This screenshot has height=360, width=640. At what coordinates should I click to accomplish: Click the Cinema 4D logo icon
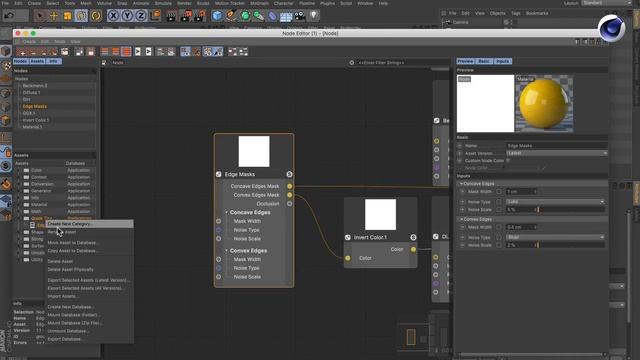click(x=611, y=29)
